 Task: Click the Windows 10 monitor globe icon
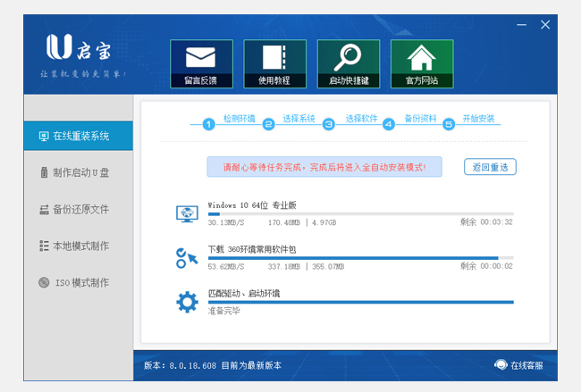(x=187, y=214)
